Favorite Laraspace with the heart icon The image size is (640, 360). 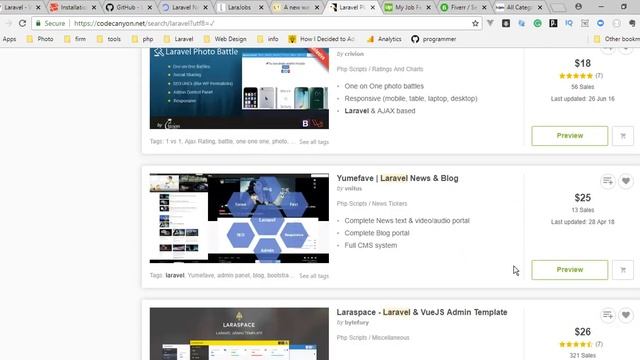pos(626,315)
